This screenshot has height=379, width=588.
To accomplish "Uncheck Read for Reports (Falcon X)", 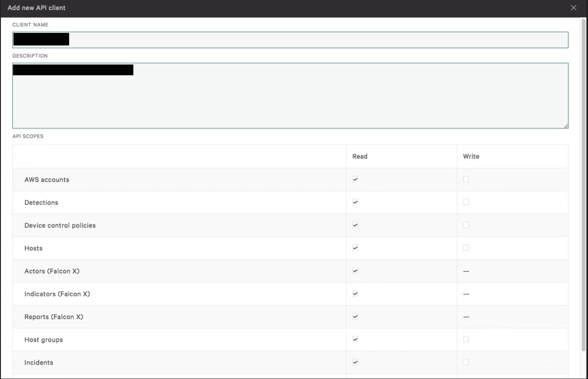I will (x=355, y=316).
